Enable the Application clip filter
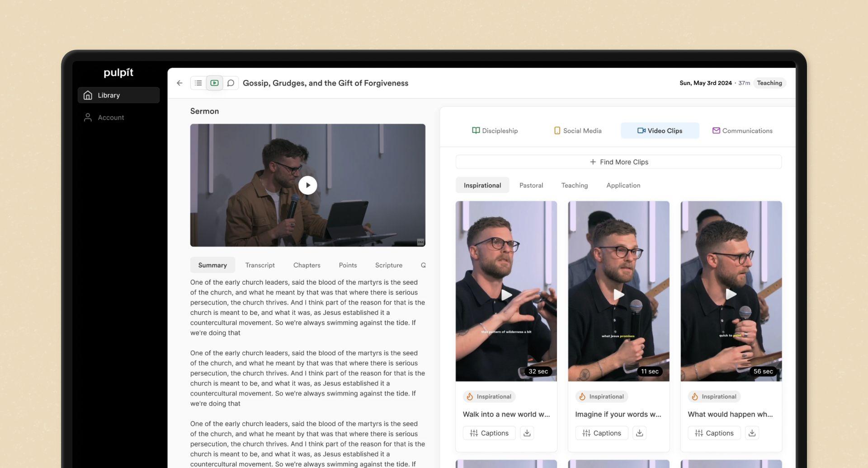The width and height of the screenshot is (868, 468). point(623,185)
